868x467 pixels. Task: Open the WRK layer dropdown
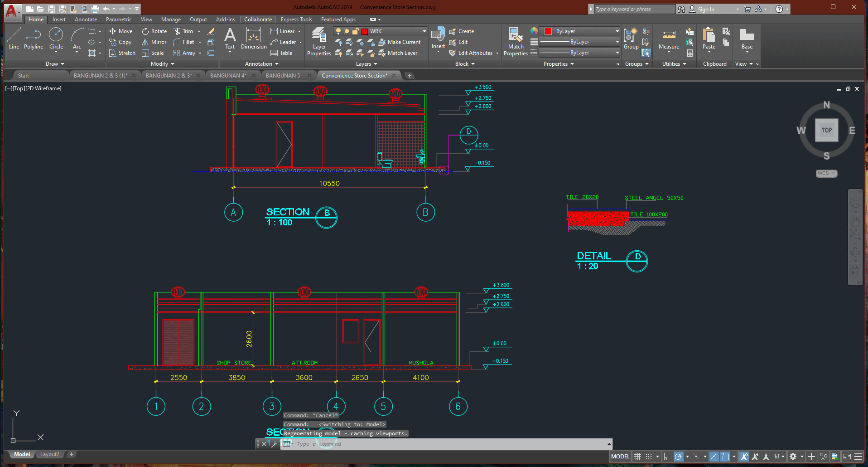(x=424, y=31)
